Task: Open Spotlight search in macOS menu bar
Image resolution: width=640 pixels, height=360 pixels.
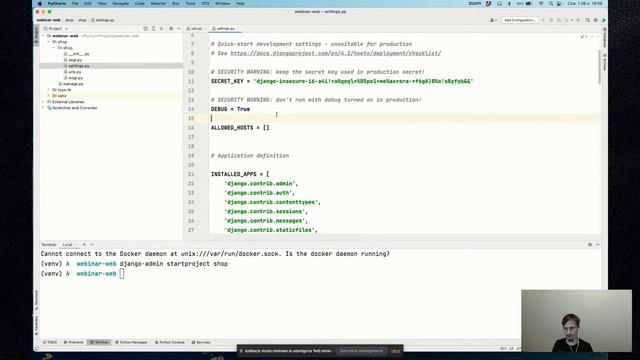Action: click(551, 3)
